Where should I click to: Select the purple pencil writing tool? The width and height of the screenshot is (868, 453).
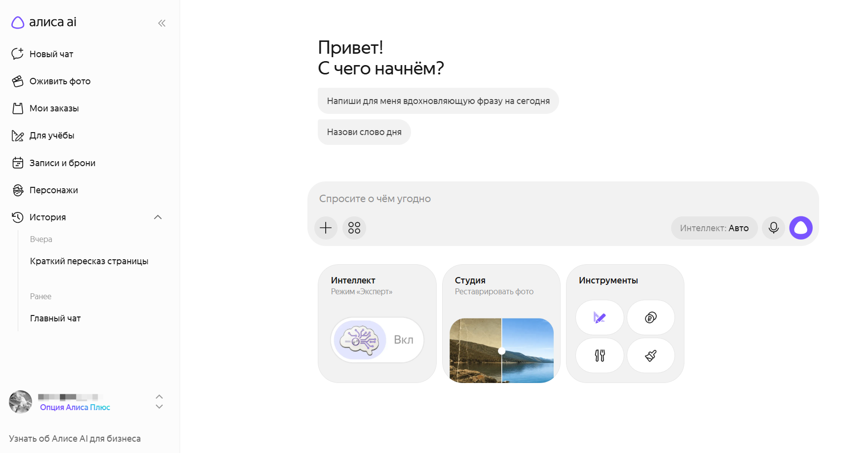point(600,318)
